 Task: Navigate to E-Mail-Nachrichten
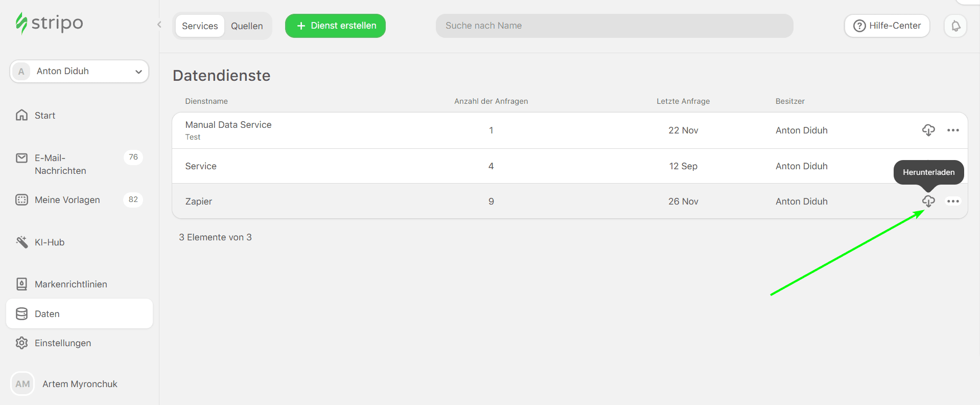point(60,164)
